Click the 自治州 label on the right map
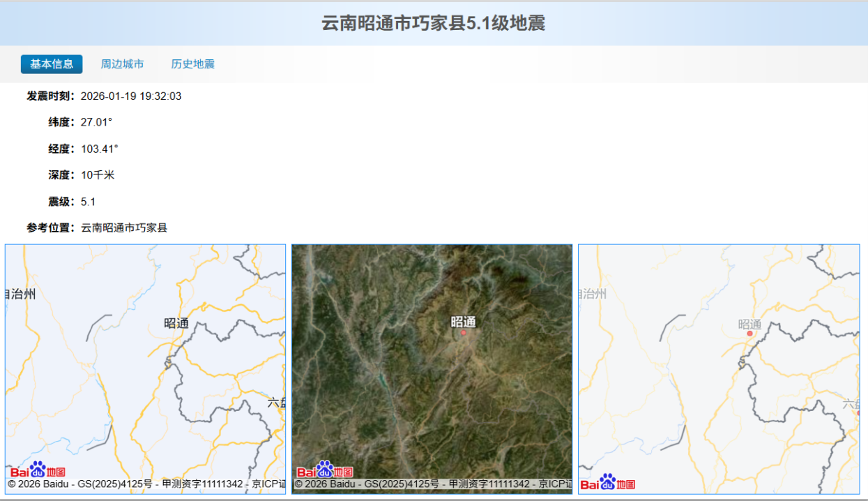868x501 pixels. point(594,294)
